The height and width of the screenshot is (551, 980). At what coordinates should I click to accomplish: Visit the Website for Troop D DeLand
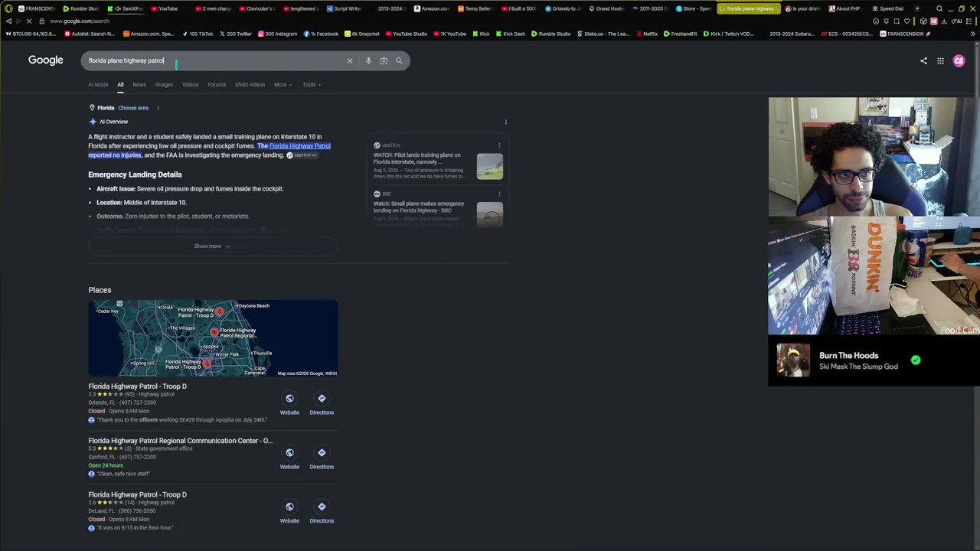pos(289,512)
